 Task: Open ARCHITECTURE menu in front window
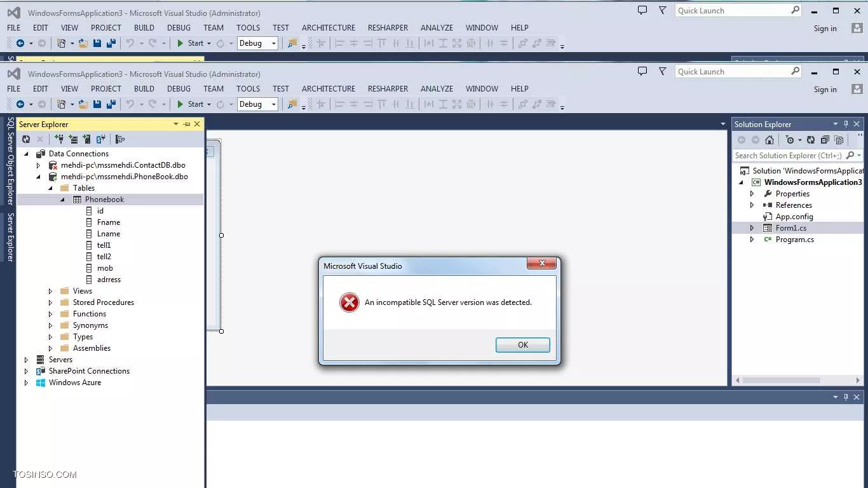click(x=329, y=88)
